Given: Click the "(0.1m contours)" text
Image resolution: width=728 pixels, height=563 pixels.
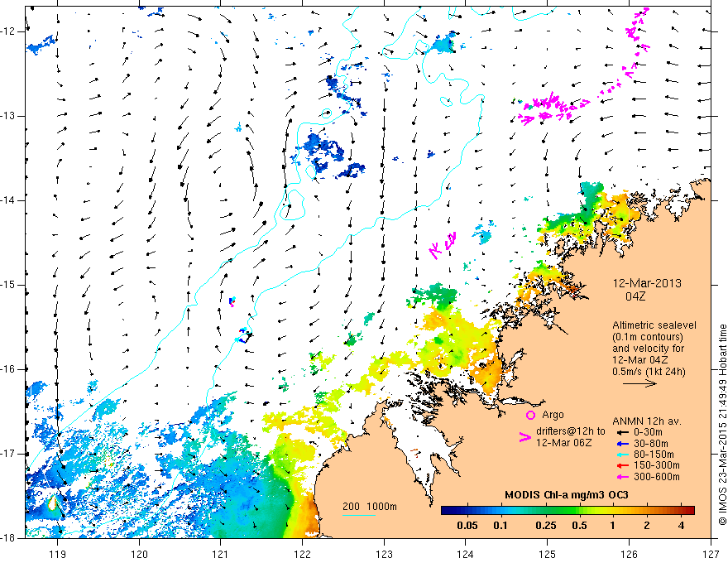Looking at the screenshot, I should coord(648,337).
